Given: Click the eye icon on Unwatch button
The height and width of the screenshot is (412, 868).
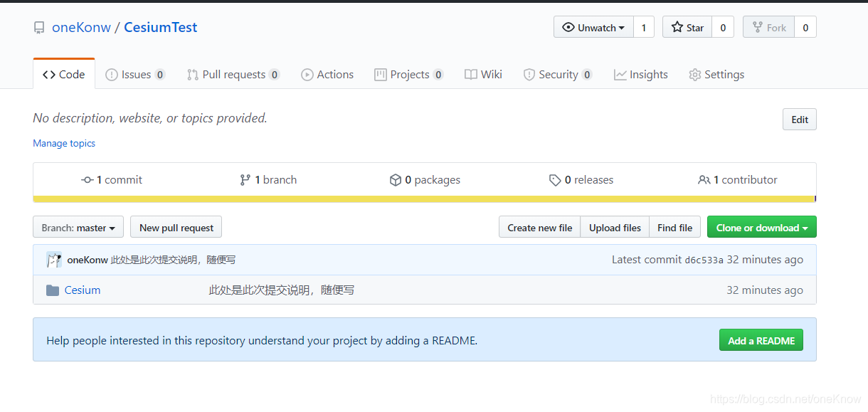Looking at the screenshot, I should (568, 27).
